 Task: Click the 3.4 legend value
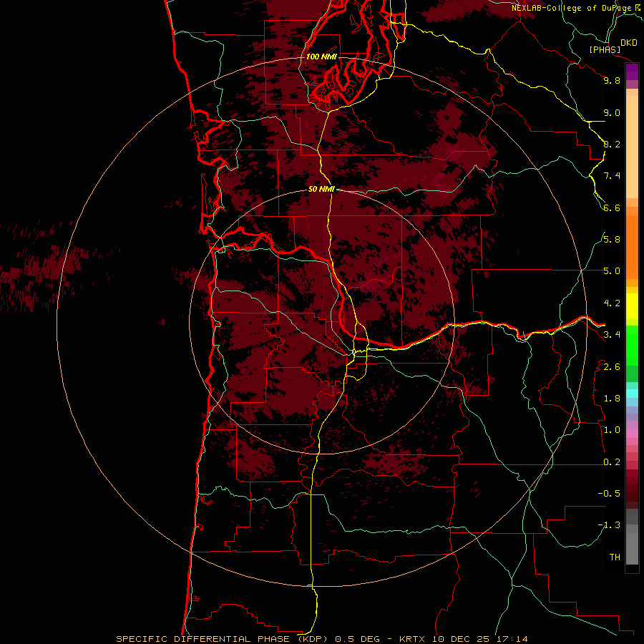(x=612, y=335)
